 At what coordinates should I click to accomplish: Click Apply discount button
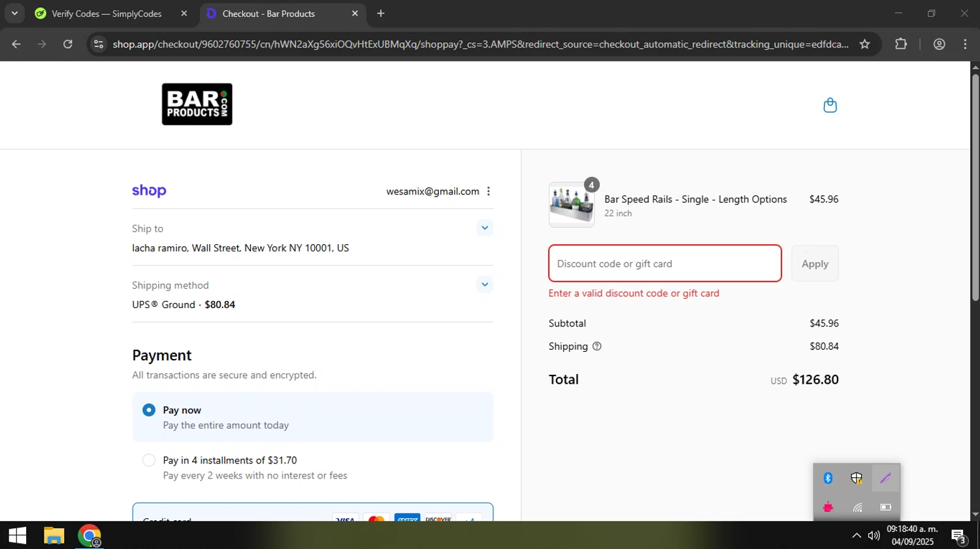pyautogui.click(x=815, y=264)
